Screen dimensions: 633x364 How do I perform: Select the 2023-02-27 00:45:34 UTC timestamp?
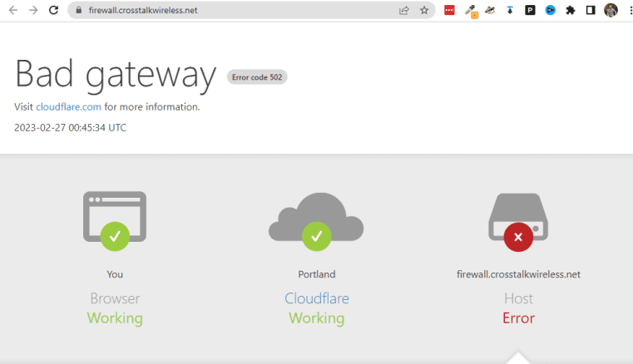(x=70, y=128)
